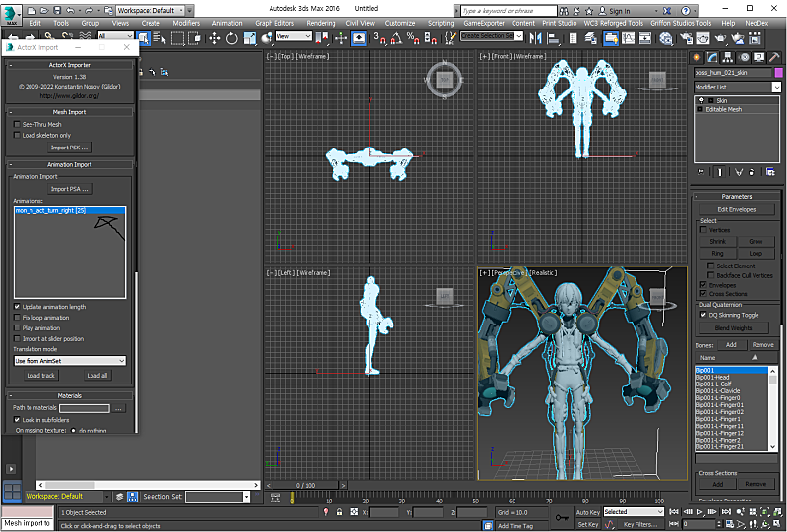Image resolution: width=787 pixels, height=532 pixels.
Task: Select the Move transform tool
Action: [x=214, y=38]
